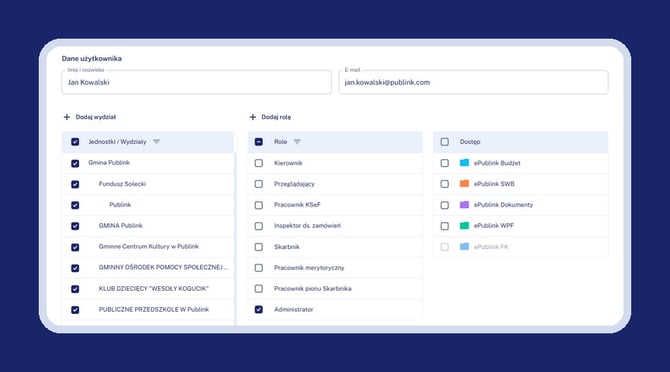
Task: Uncheck Gminne Centrum Kultury w Publink checkbox
Action: pyautogui.click(x=75, y=247)
